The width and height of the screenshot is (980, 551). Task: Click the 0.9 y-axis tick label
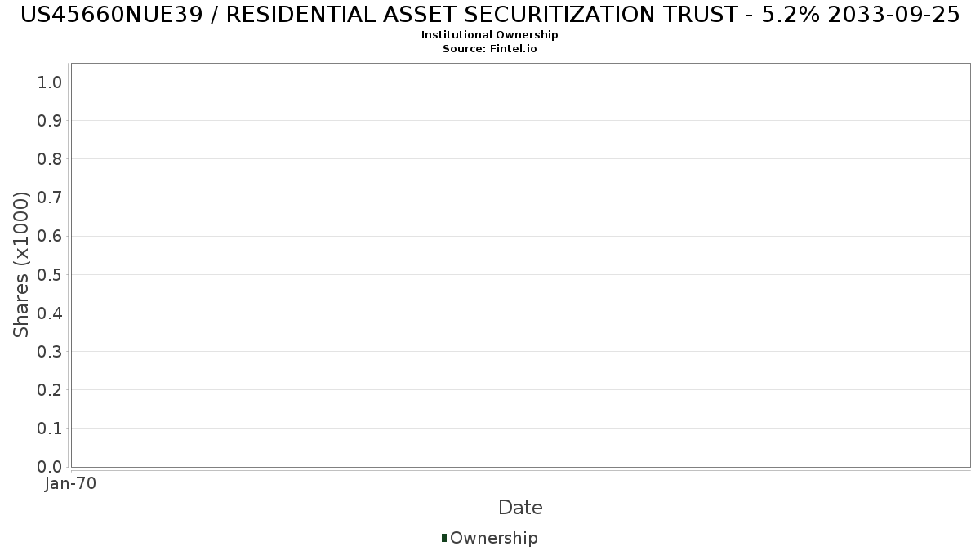point(50,120)
